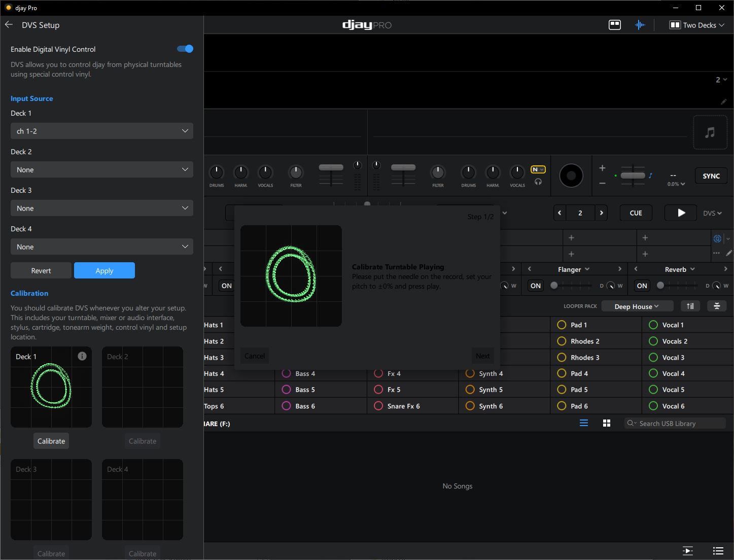Toggle Flanger effect ON button
734x560 pixels.
coord(535,286)
